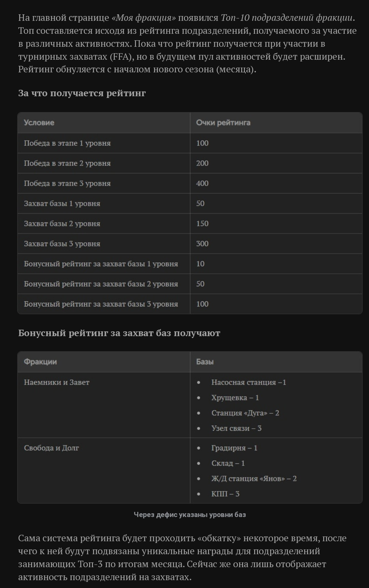Screen dimensions: 369x588
Task: Click the 'Ж/Д станция «Янов» – 2' item
Action: point(254,478)
